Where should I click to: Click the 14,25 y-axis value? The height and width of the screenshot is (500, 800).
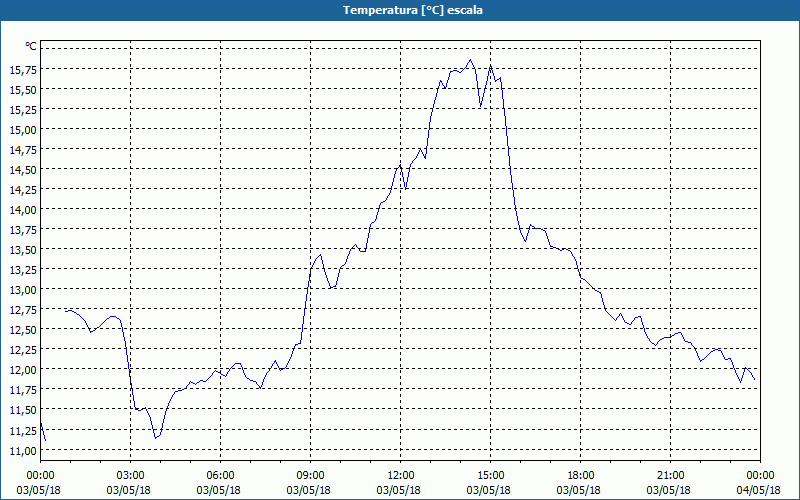click(x=23, y=190)
